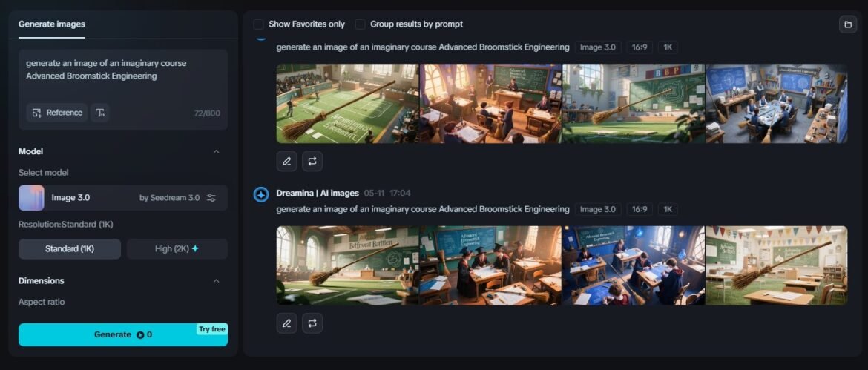
Task: Click edit pencil icon under second result set
Action: pos(286,323)
